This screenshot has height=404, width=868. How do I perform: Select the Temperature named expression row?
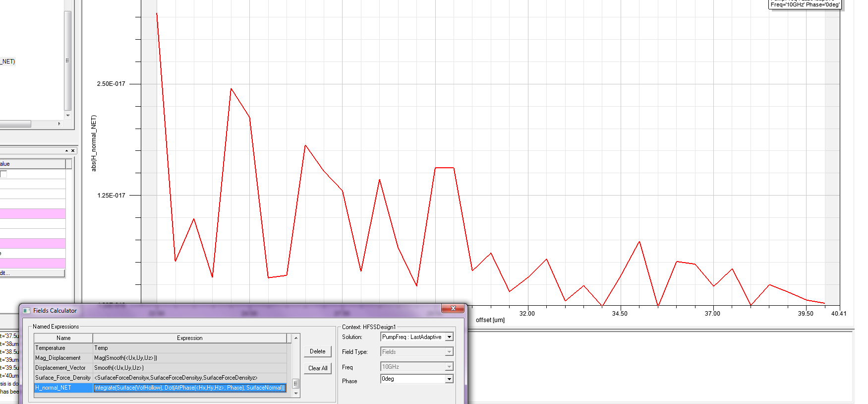pyautogui.click(x=160, y=348)
